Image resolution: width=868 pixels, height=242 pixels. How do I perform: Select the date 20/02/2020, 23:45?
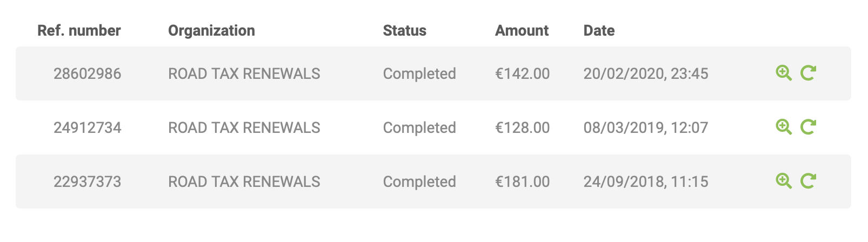click(x=646, y=73)
